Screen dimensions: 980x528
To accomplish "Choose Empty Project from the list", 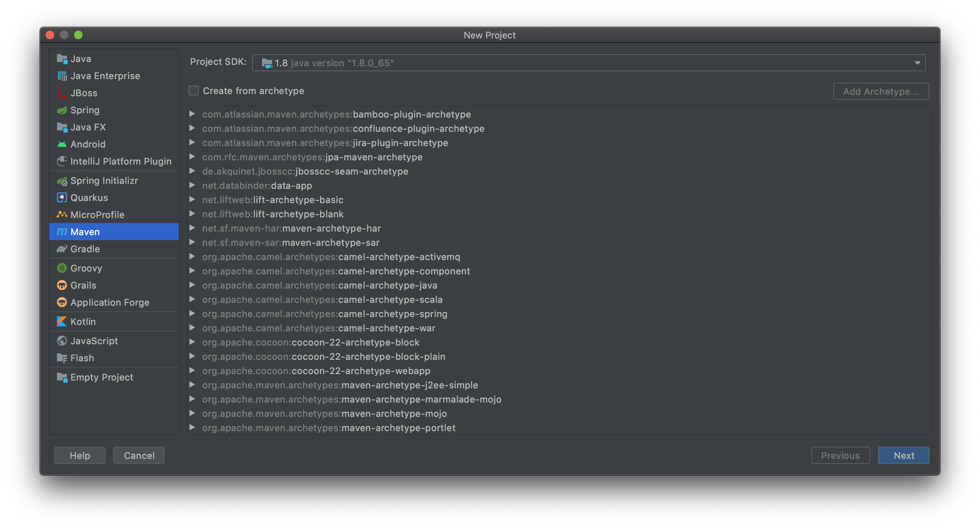I will (101, 377).
